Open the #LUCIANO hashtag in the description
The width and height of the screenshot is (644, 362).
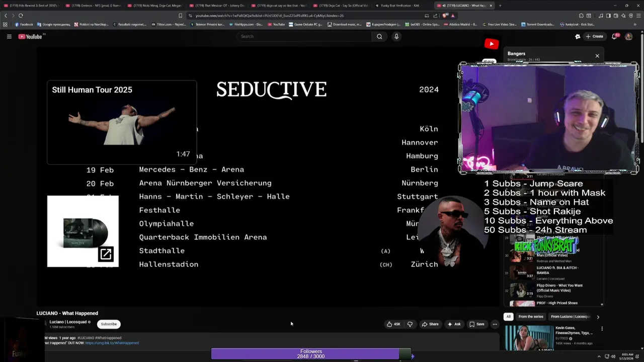coord(86,338)
